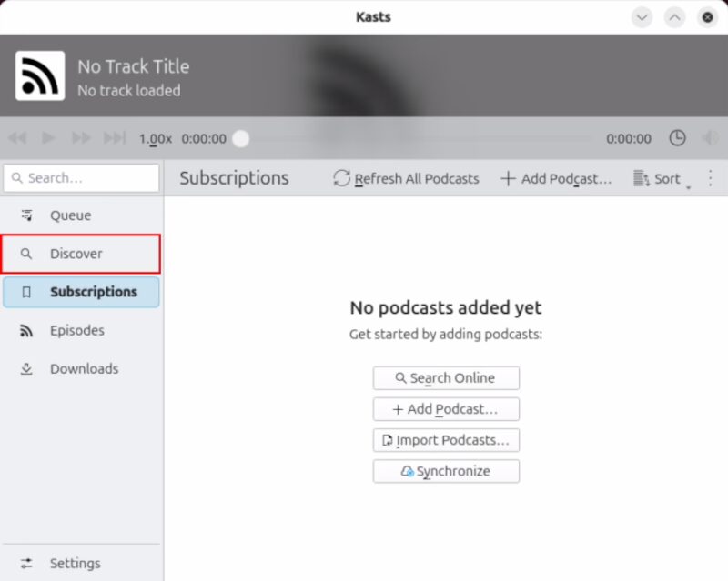Open Kasts Settings from the sidebar

pos(76,563)
